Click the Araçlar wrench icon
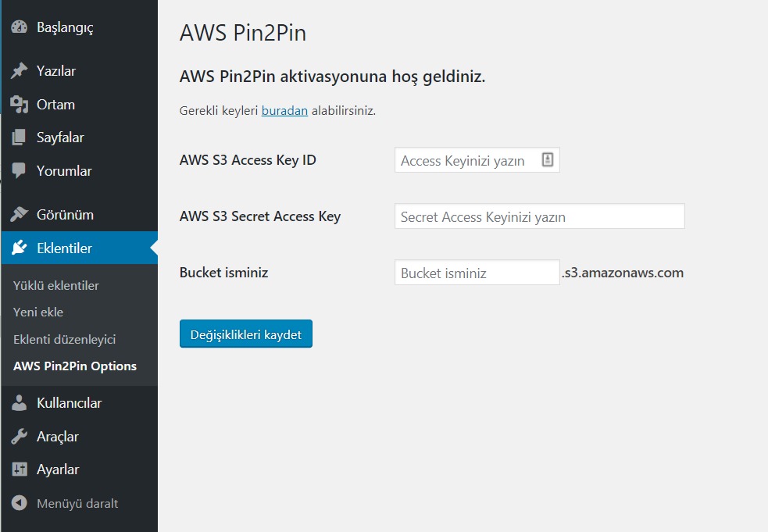 [x=19, y=437]
